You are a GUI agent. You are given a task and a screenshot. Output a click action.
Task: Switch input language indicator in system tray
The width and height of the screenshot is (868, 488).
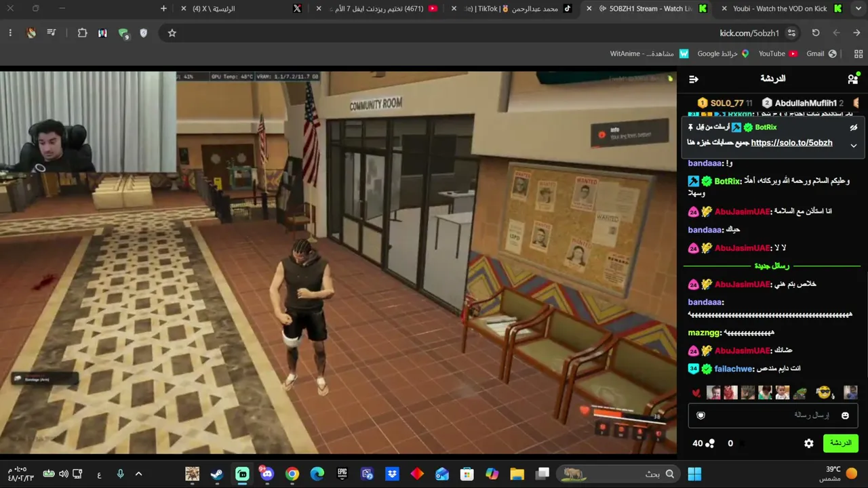coord(99,474)
